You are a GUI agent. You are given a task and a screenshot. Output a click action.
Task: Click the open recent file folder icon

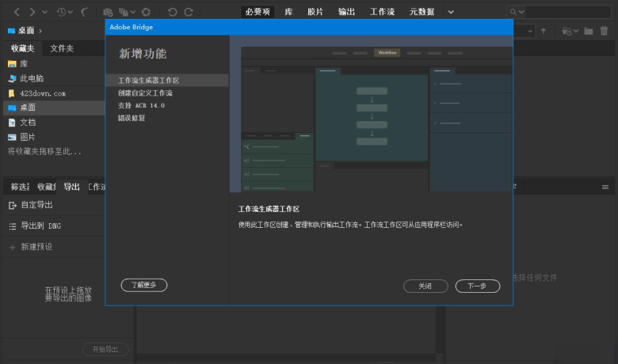(x=566, y=31)
